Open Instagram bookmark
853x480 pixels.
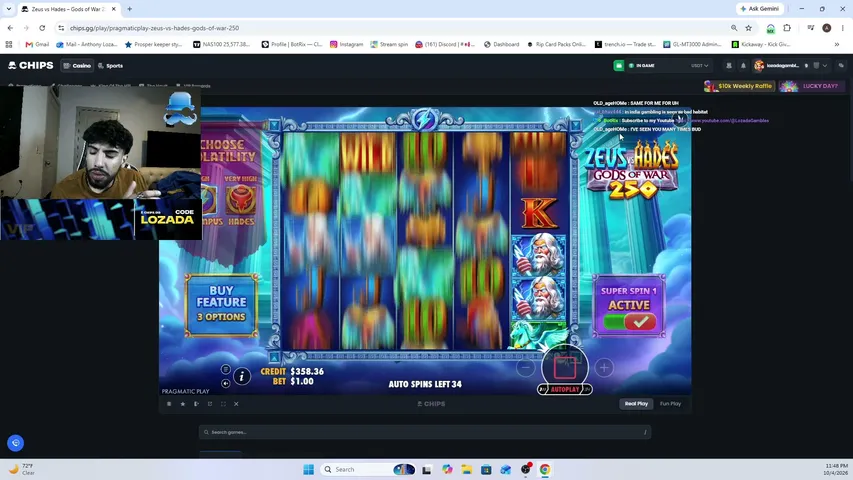point(346,45)
